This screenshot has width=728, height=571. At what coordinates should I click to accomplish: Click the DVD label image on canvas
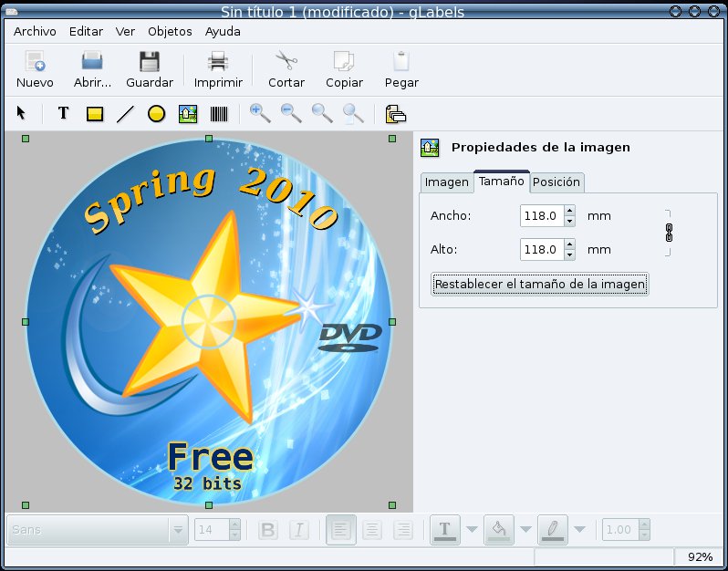[x=209, y=322]
